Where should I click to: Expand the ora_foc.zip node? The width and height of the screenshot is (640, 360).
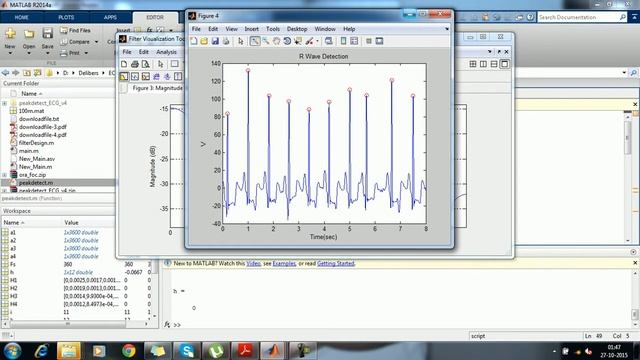pos(4,175)
